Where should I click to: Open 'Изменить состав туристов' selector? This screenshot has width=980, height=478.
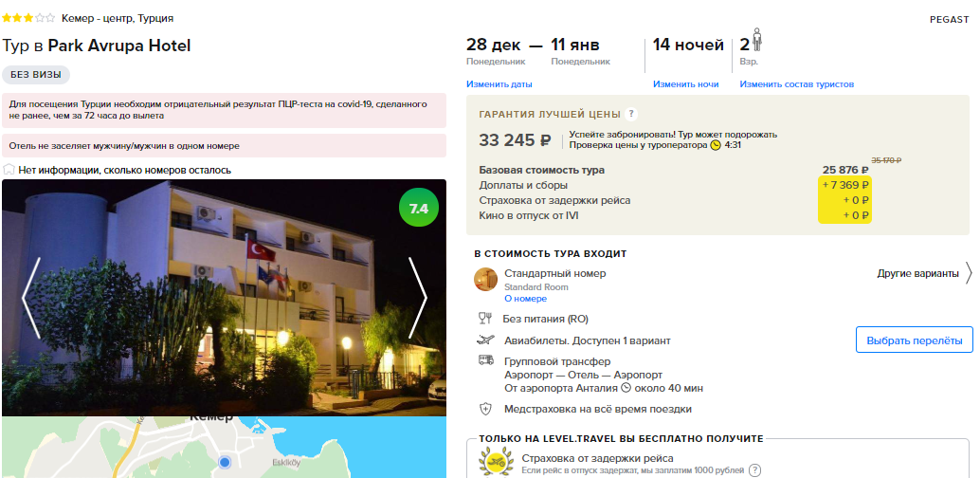pos(797,83)
